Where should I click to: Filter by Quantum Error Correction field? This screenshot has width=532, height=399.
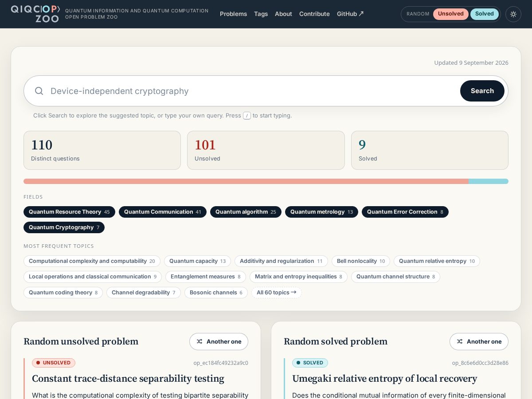tap(405, 212)
